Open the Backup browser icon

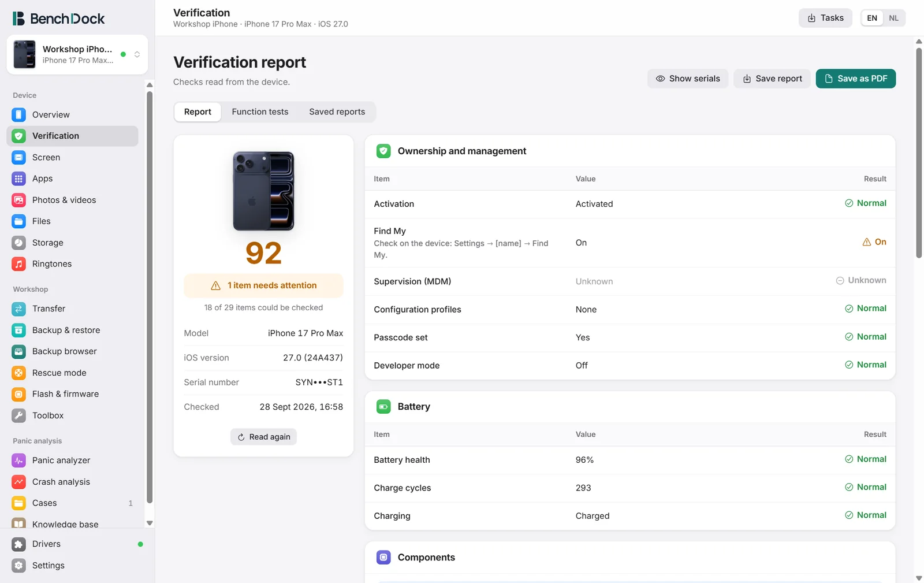coord(18,351)
